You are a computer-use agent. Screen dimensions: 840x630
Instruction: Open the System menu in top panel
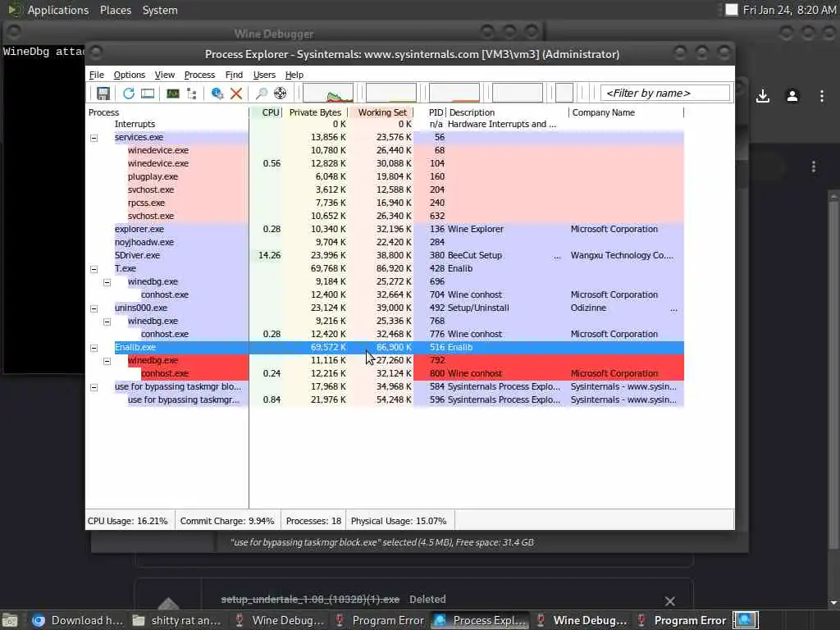pos(160,10)
